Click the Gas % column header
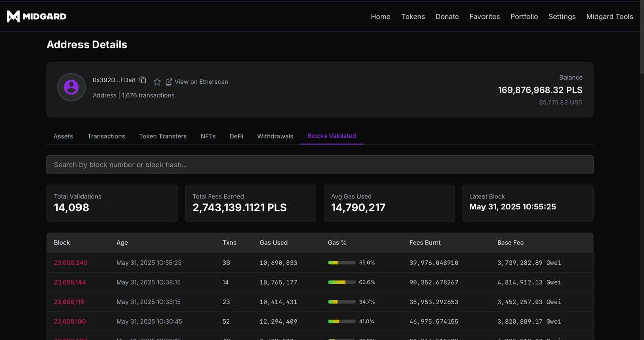This screenshot has height=340, width=644. click(x=337, y=243)
